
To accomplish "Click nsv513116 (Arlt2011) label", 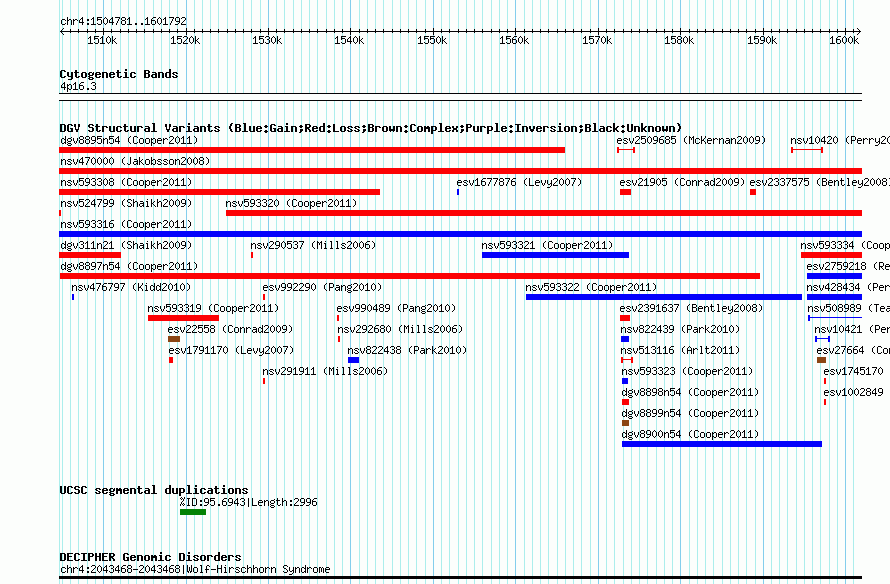I will coord(681,350).
